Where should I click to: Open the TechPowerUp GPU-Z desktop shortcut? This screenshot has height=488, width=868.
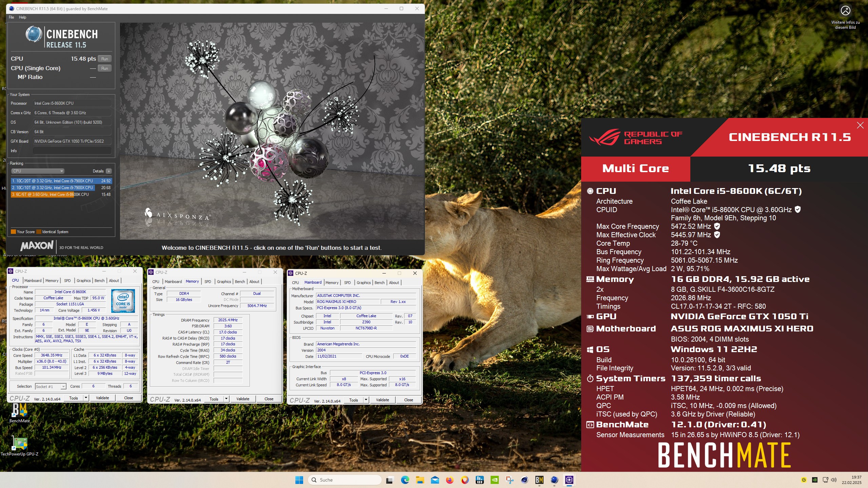(20, 446)
